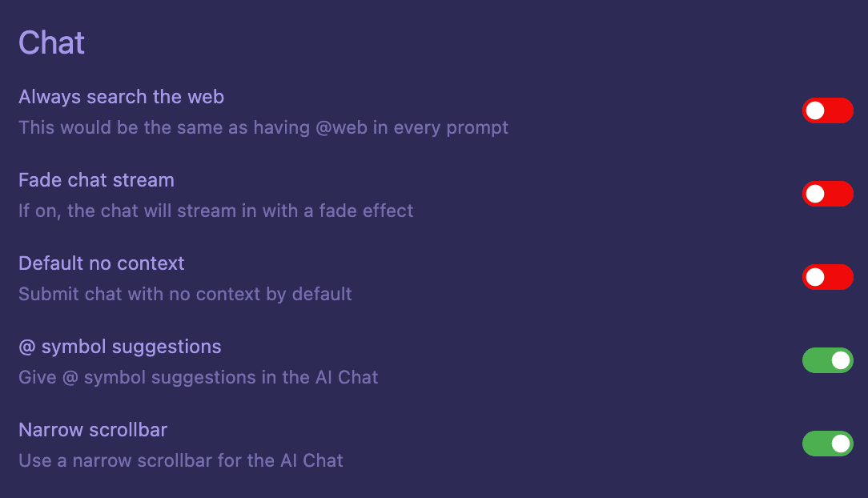Click the Default no context label
The width and height of the screenshot is (868, 498).
click(101, 263)
